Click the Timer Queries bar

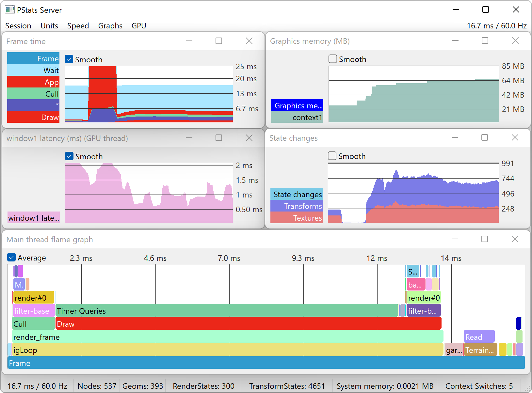227,310
